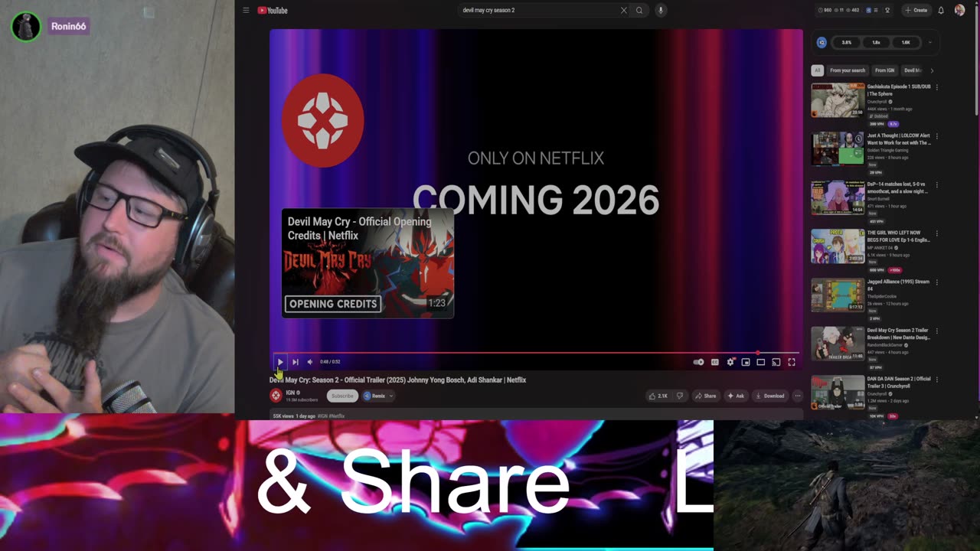980x551 pixels.
Task: Click the Ask button
Action: (736, 396)
